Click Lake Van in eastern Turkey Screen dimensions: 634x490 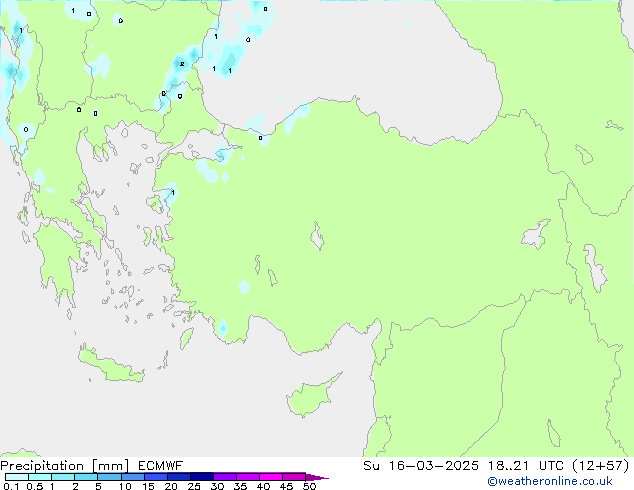(537, 234)
